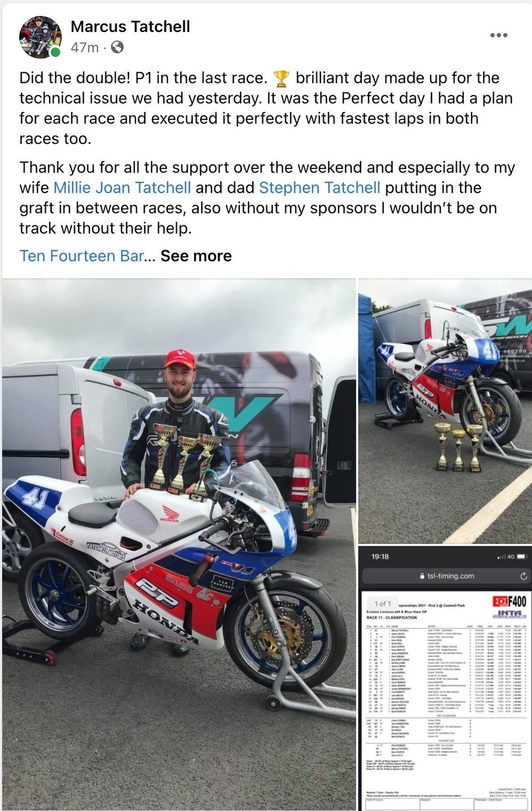The image size is (532, 811).
Task: Click the padlock icon beside tsl-timing.com
Action: click(x=423, y=576)
